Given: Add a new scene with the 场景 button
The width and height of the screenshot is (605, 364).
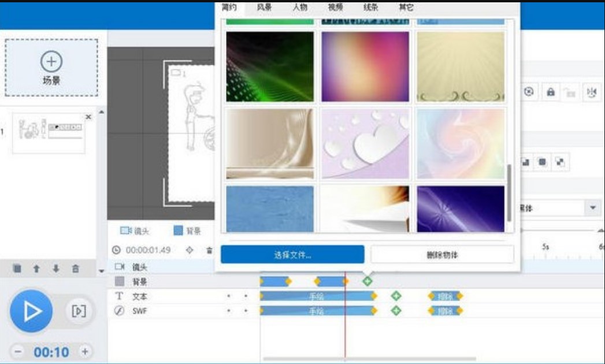Looking at the screenshot, I should [51, 68].
